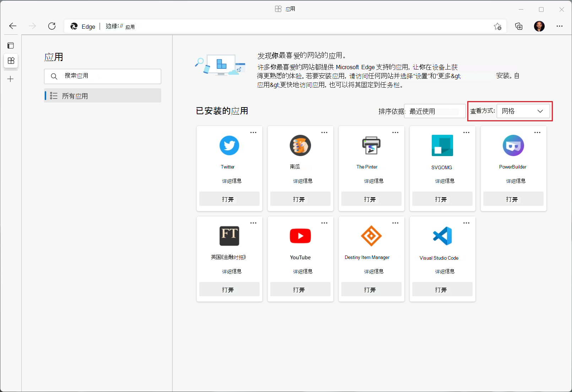Click the Edge logo site info icon
The width and height of the screenshot is (572, 392).
(x=74, y=26)
